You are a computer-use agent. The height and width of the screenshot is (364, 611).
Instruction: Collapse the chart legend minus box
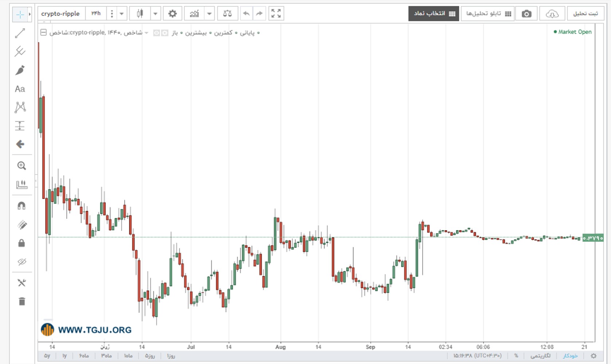pyautogui.click(x=43, y=32)
